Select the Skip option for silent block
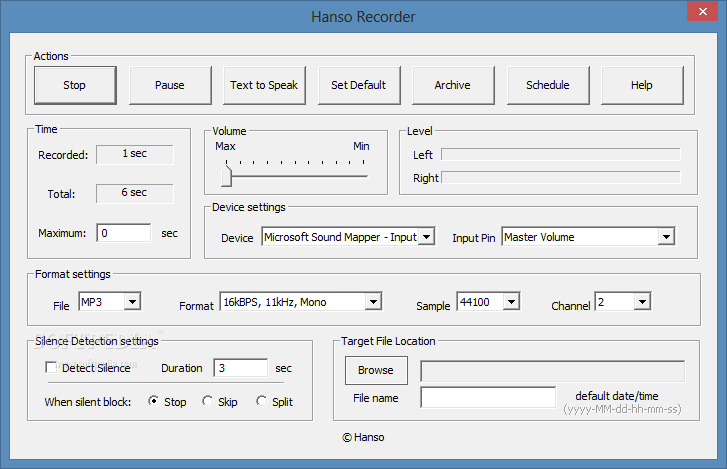Image resolution: width=727 pixels, height=469 pixels. coord(207,401)
